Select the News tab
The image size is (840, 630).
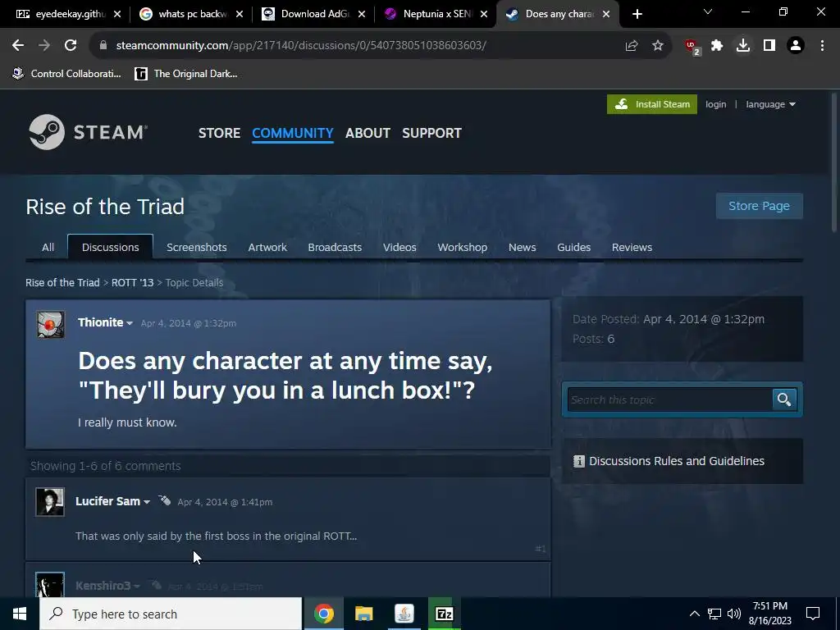tap(523, 248)
